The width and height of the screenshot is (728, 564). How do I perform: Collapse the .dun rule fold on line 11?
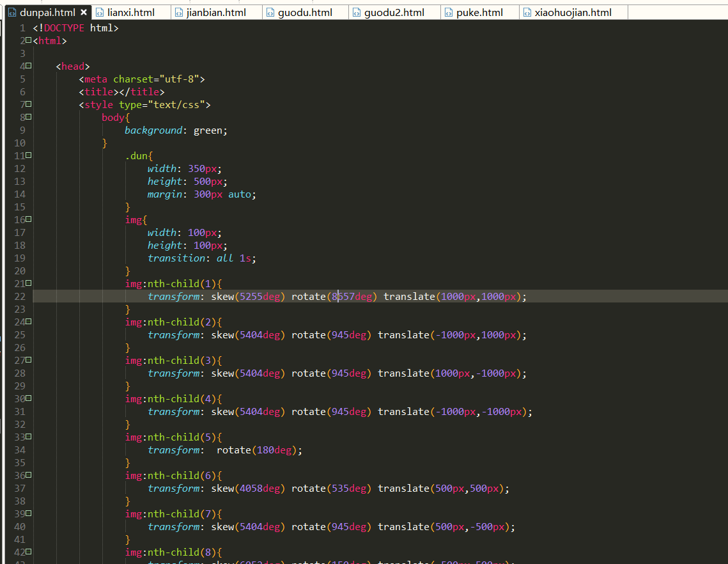(28, 155)
